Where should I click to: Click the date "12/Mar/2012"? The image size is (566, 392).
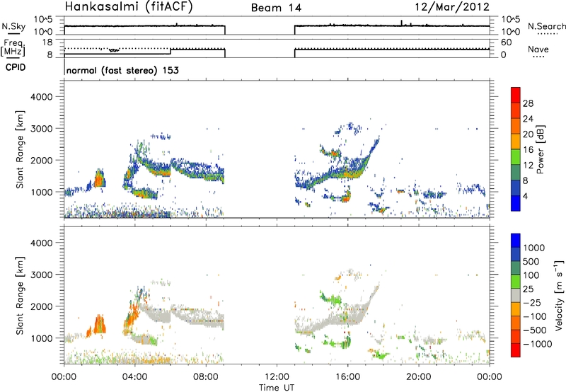[452, 7]
